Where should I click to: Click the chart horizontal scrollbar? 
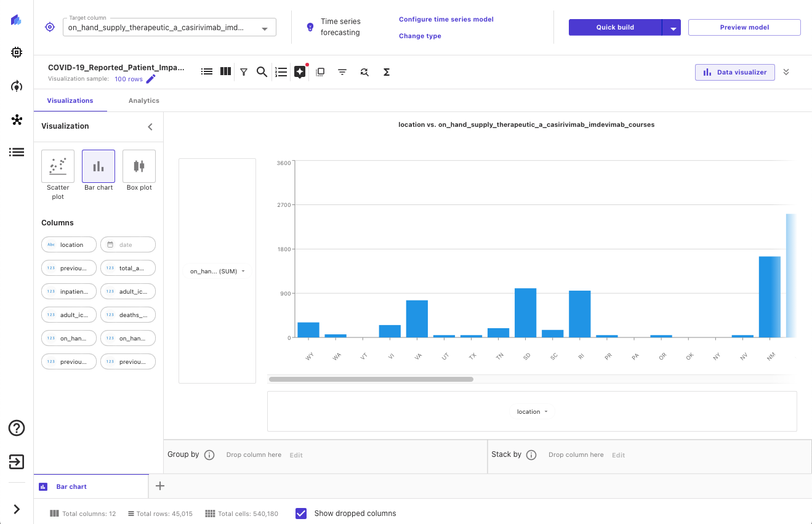371,379
